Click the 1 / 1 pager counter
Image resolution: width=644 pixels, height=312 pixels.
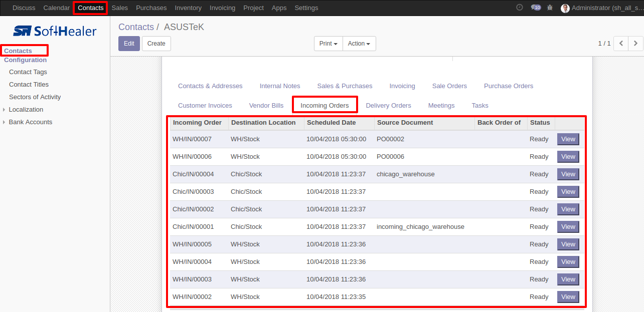point(604,44)
